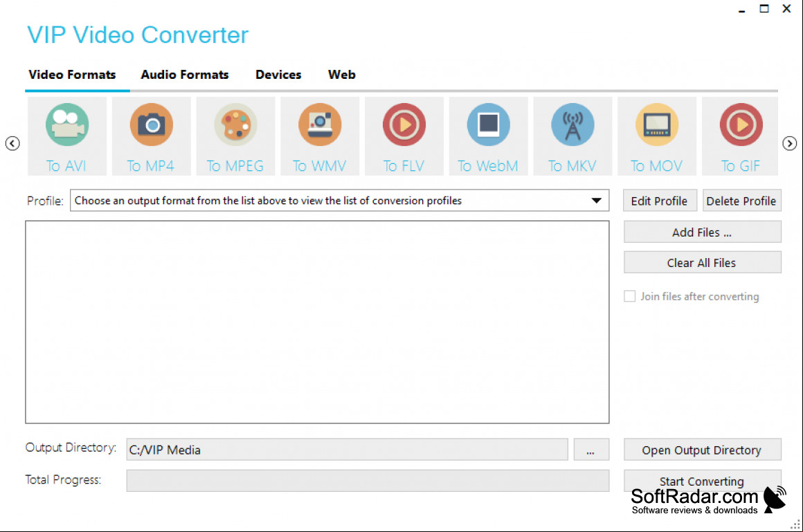Viewport: 803px width, 532px height.
Task: Click Clear All Files button
Action: coord(702,262)
